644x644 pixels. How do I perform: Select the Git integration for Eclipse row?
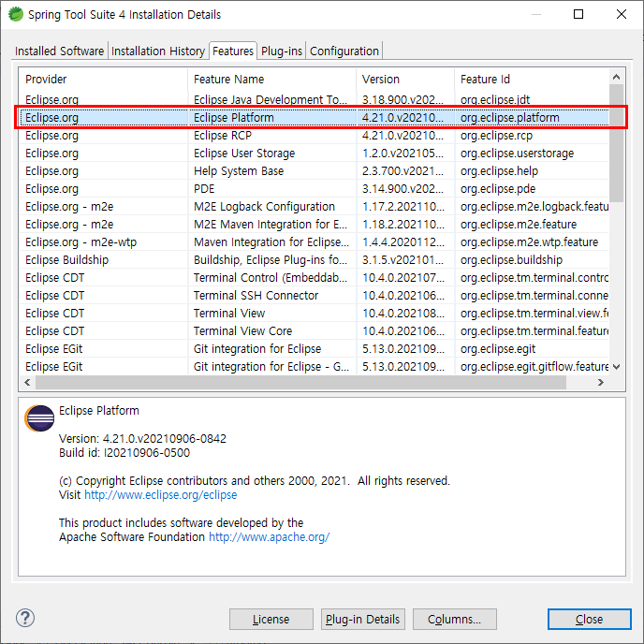click(x=315, y=349)
